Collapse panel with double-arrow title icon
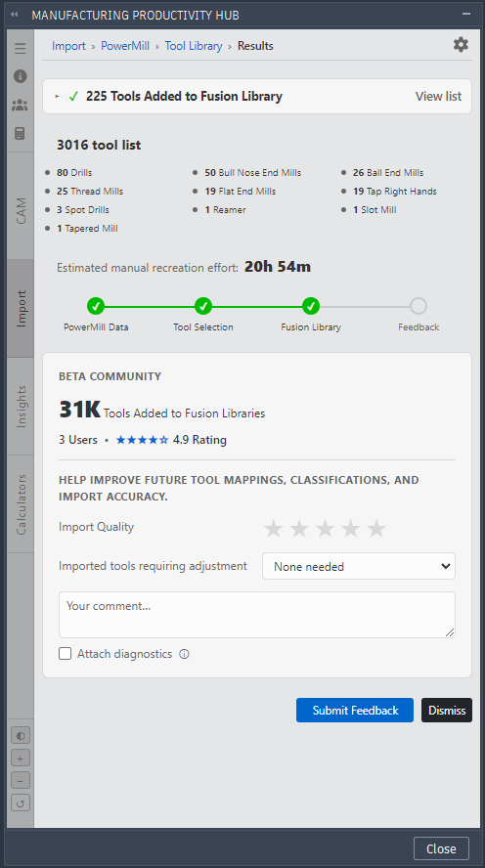485x868 pixels. (x=15, y=15)
